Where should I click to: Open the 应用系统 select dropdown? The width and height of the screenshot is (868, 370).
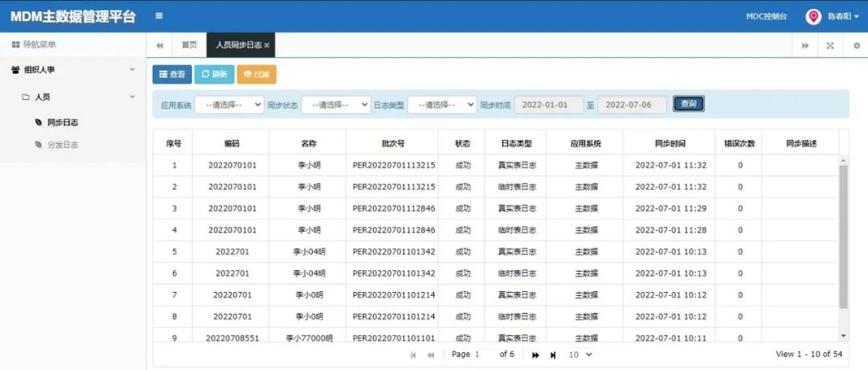(x=229, y=104)
